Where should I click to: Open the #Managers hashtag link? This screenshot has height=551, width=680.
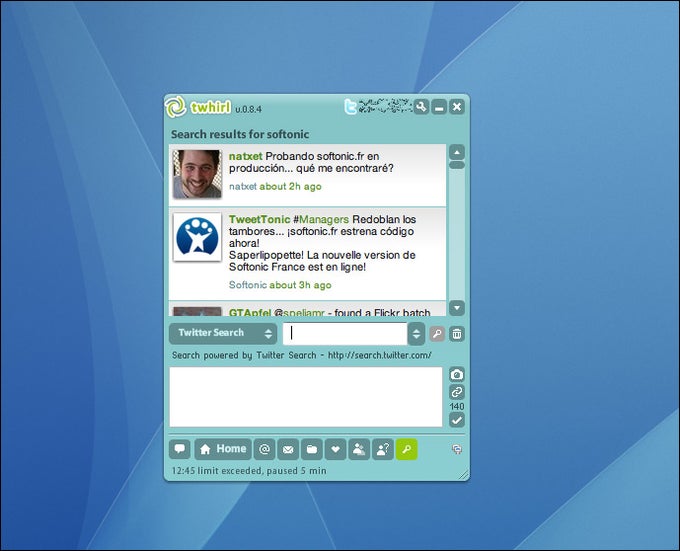click(321, 219)
